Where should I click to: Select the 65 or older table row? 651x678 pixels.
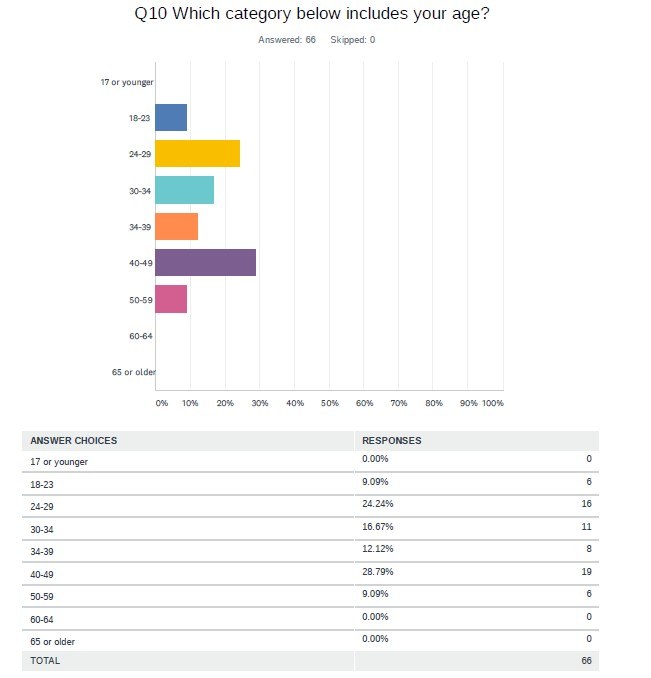[x=310, y=641]
